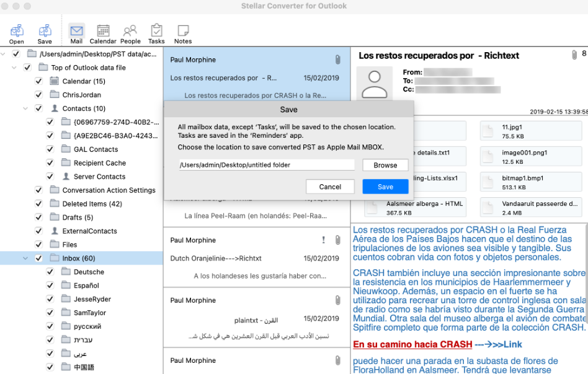Click the Files folder icon
Image resolution: width=588 pixels, height=374 pixels.
[x=55, y=244]
